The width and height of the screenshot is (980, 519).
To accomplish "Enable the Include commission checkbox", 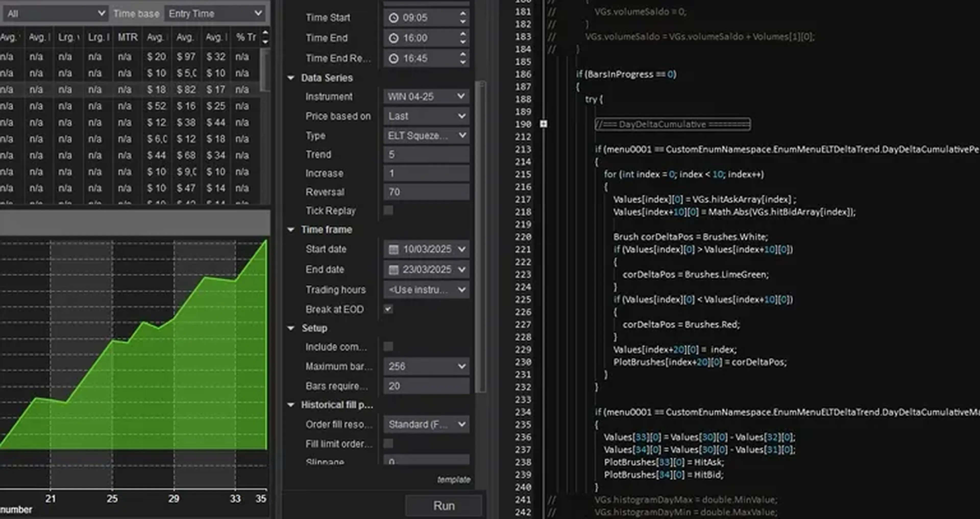I will click(388, 346).
